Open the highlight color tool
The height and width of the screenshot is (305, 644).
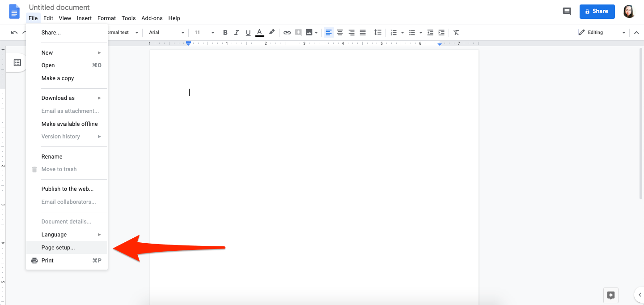(x=271, y=33)
